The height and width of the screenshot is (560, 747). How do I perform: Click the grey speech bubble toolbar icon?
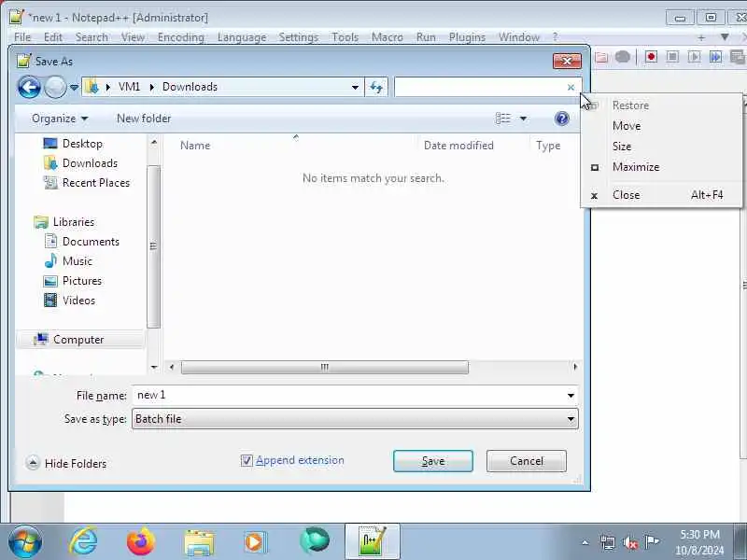tap(623, 57)
